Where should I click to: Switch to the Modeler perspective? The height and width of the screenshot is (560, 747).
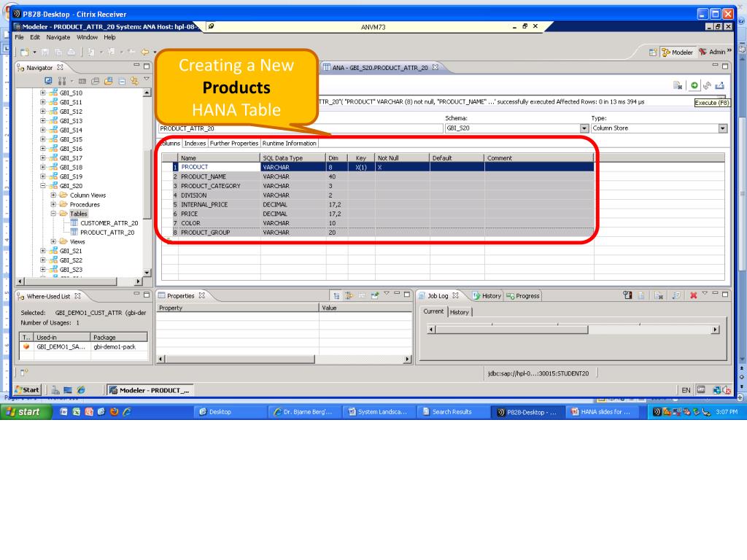pos(677,52)
